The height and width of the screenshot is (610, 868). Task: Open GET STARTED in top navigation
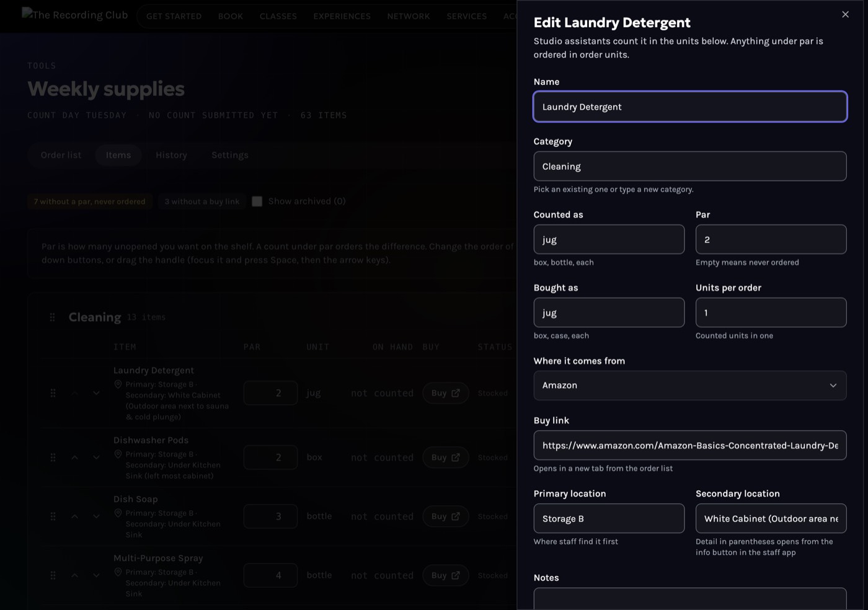tap(174, 16)
